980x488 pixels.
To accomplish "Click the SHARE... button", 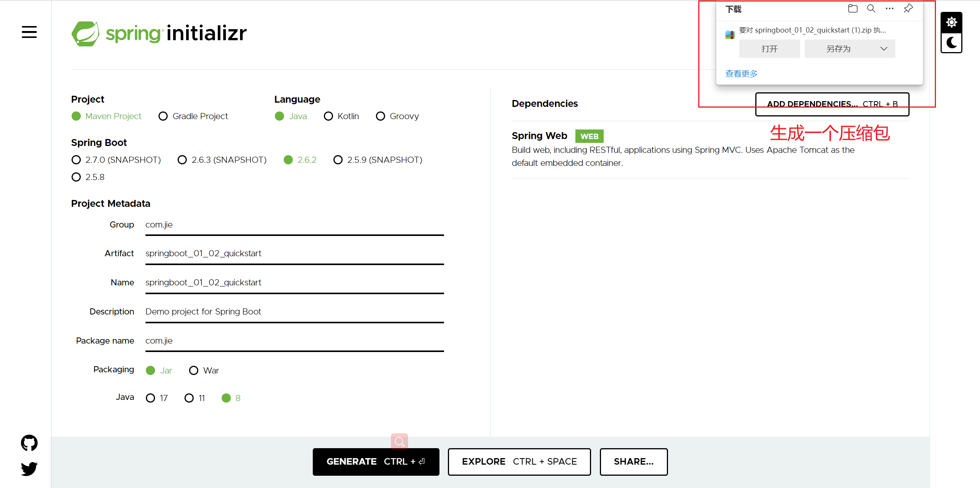I will 634,462.
